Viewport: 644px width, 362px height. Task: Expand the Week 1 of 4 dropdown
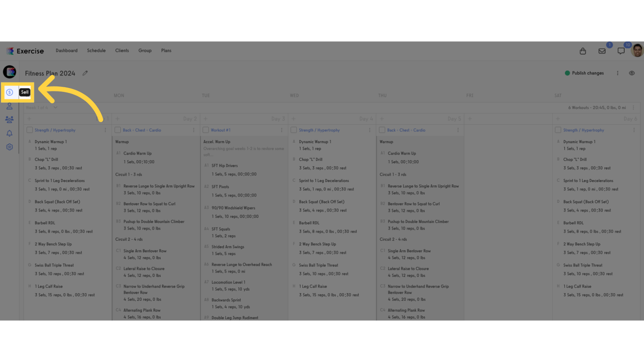click(55, 107)
